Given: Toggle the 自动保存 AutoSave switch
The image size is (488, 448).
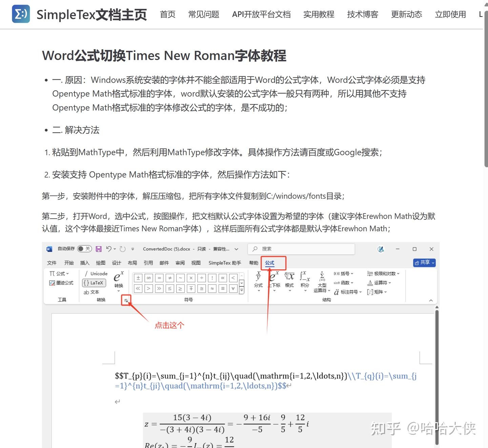Looking at the screenshot, I should point(84,249).
